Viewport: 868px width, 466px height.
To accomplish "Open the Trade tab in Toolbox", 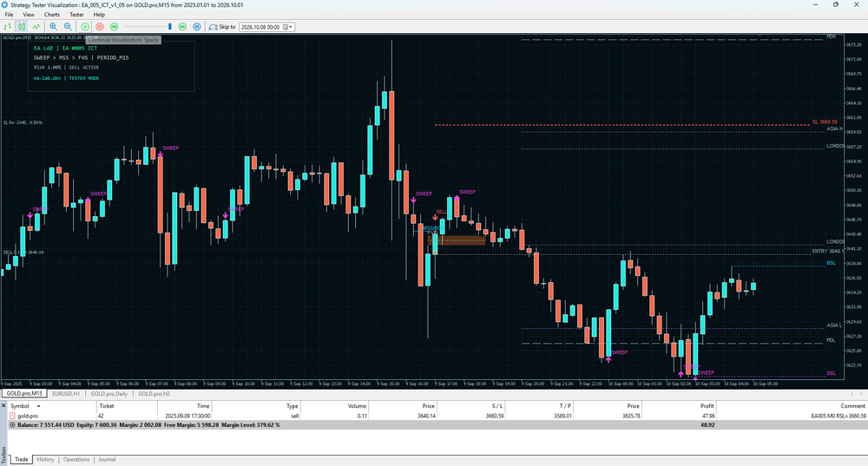I will tap(22, 459).
